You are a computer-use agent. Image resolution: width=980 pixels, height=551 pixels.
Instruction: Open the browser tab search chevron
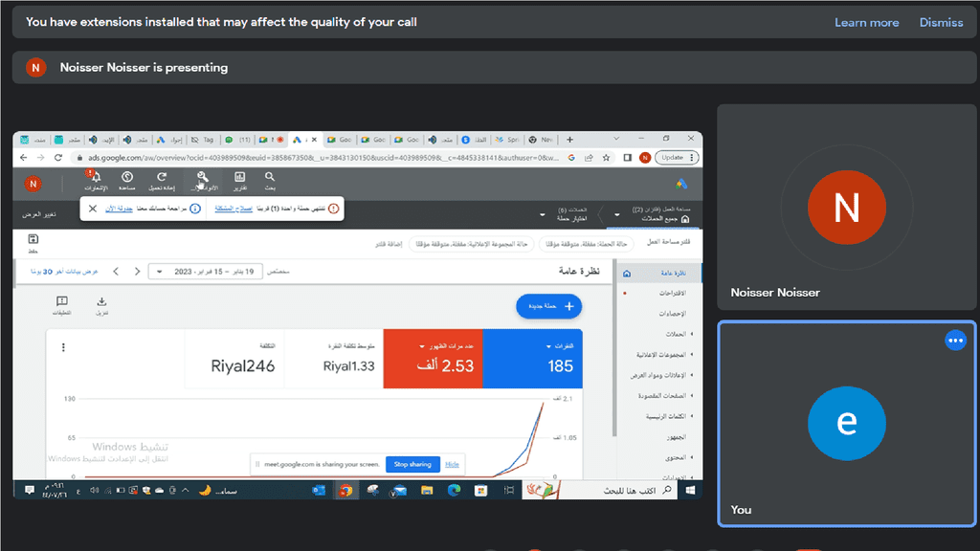[x=616, y=139]
